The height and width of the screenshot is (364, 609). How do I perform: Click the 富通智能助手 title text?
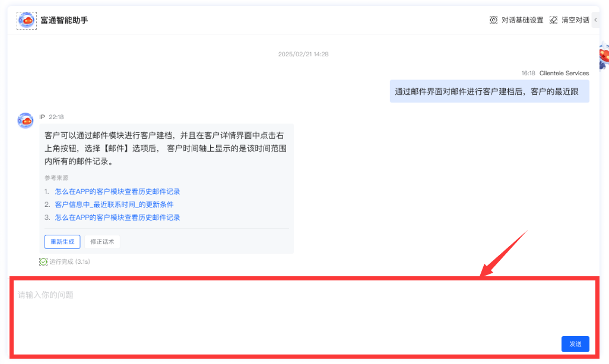coord(64,20)
